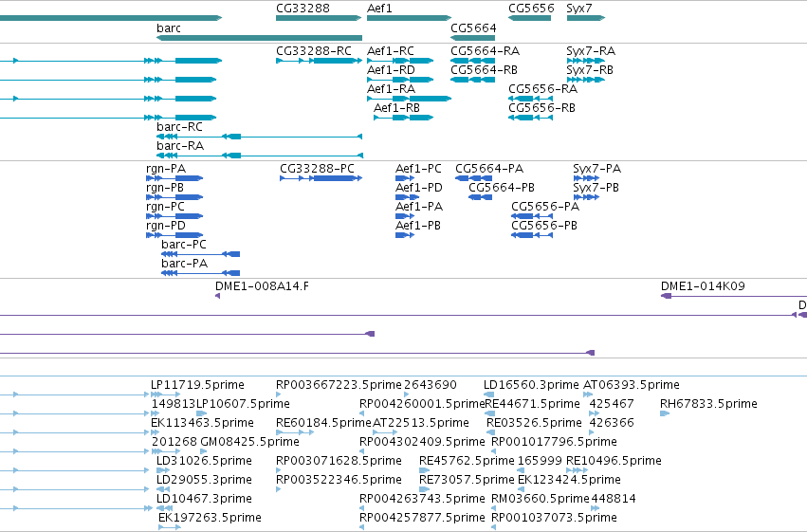Click the CG5664 gene label
Image resolution: width=807 pixels, height=532 pixels.
tap(473, 28)
